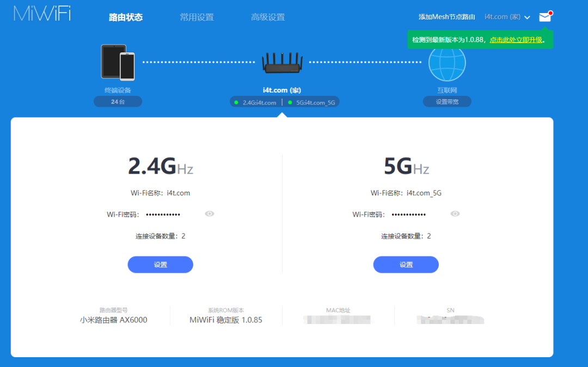
Task: Click 设置 button under 2.4GHz
Action: coord(160,265)
